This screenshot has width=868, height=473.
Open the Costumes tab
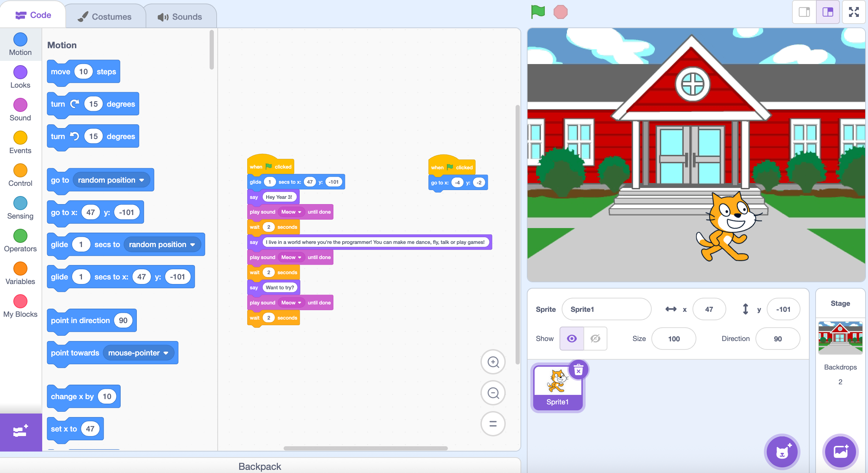[x=105, y=17]
